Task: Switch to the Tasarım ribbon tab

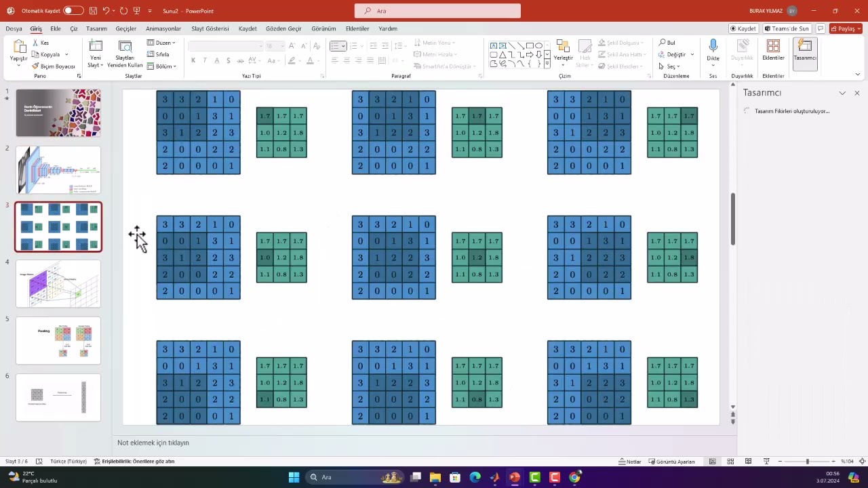Action: (x=96, y=28)
